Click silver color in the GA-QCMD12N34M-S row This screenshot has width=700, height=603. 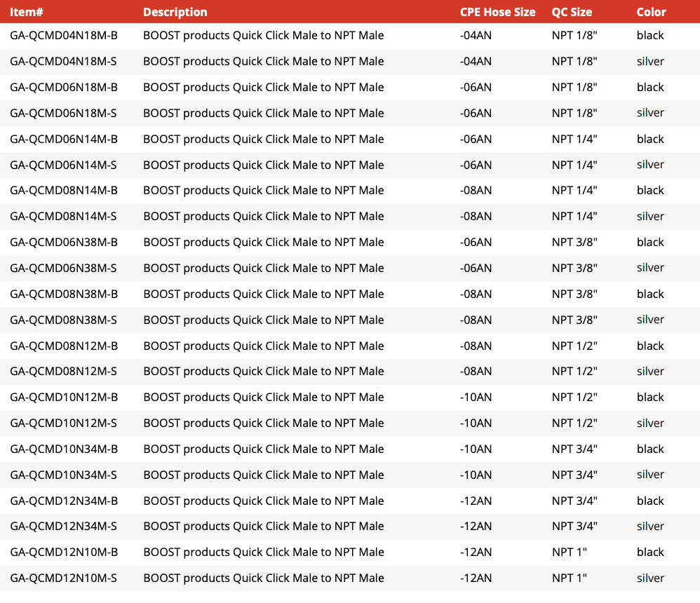[x=650, y=526]
